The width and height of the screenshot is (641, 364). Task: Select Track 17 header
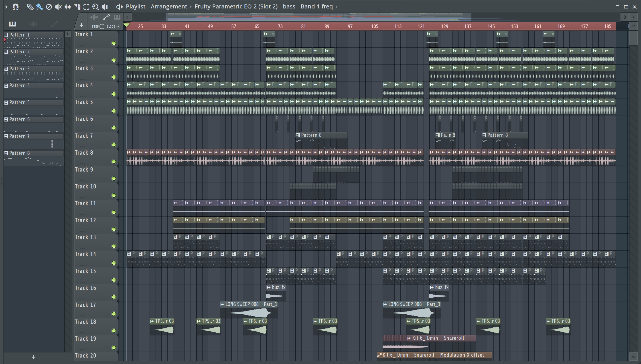[x=96, y=310]
